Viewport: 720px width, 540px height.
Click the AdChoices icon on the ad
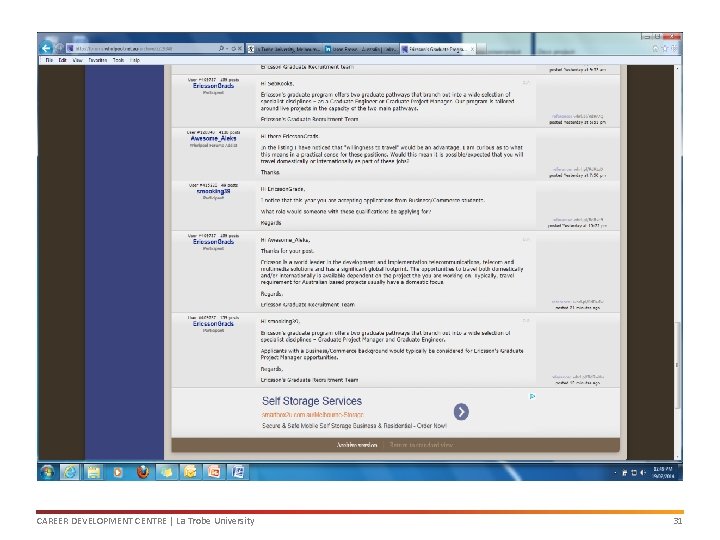tap(532, 396)
